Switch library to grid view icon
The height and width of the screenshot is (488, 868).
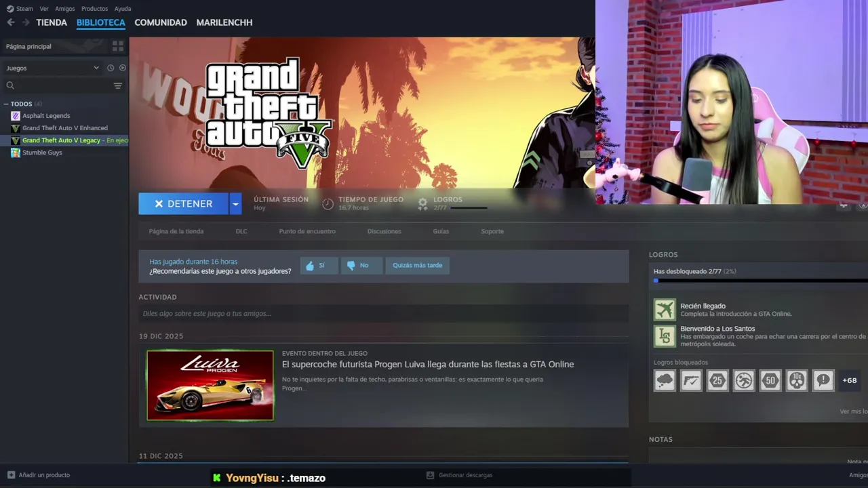tap(118, 46)
